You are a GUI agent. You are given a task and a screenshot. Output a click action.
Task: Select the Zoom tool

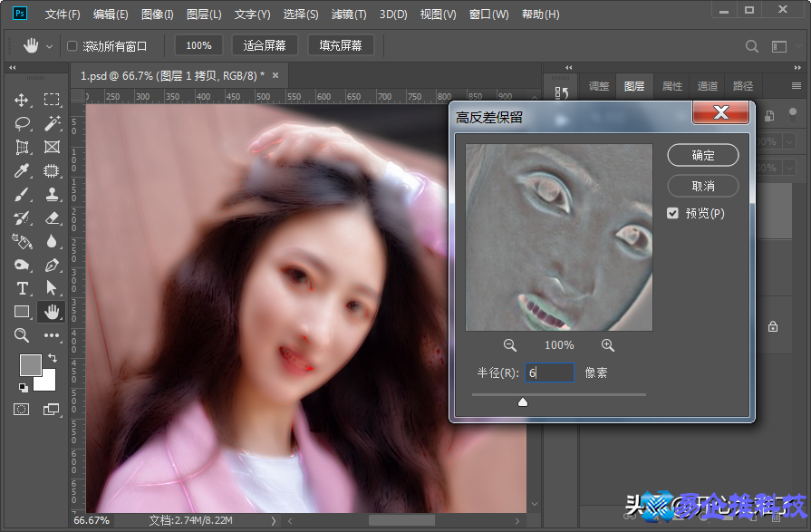pyautogui.click(x=20, y=335)
